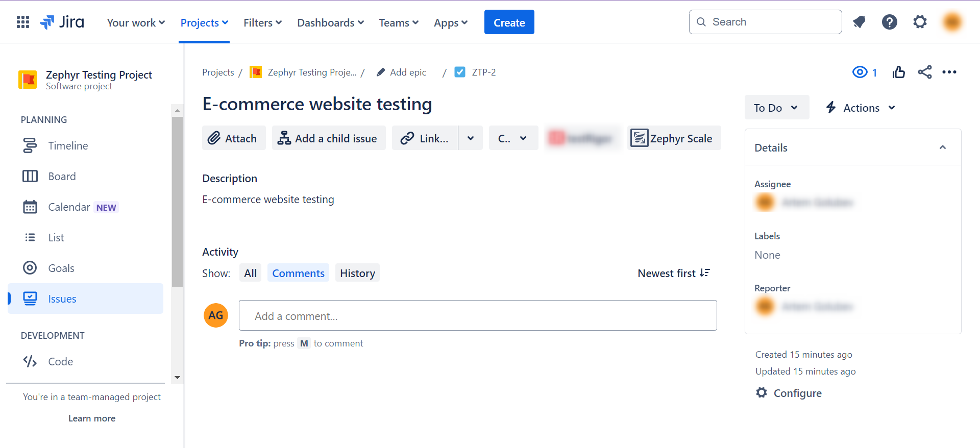Open the app switcher grid icon
The height and width of the screenshot is (448, 980).
23,22
